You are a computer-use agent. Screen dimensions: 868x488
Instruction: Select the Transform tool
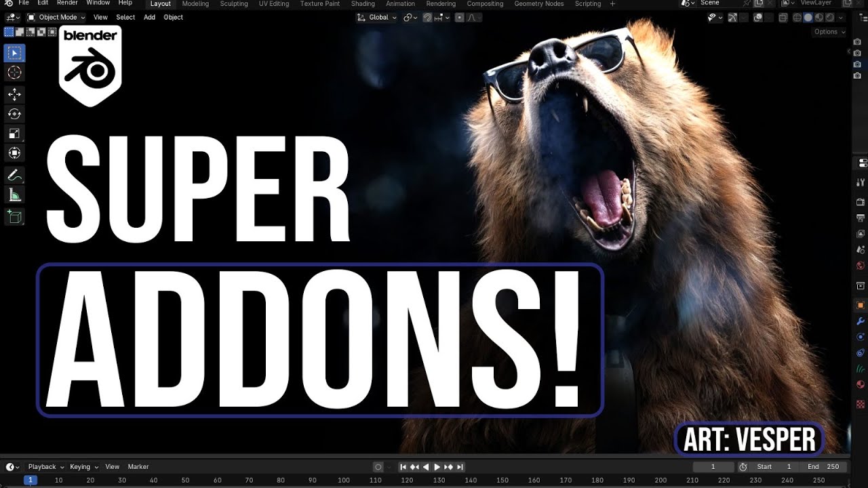click(x=14, y=153)
